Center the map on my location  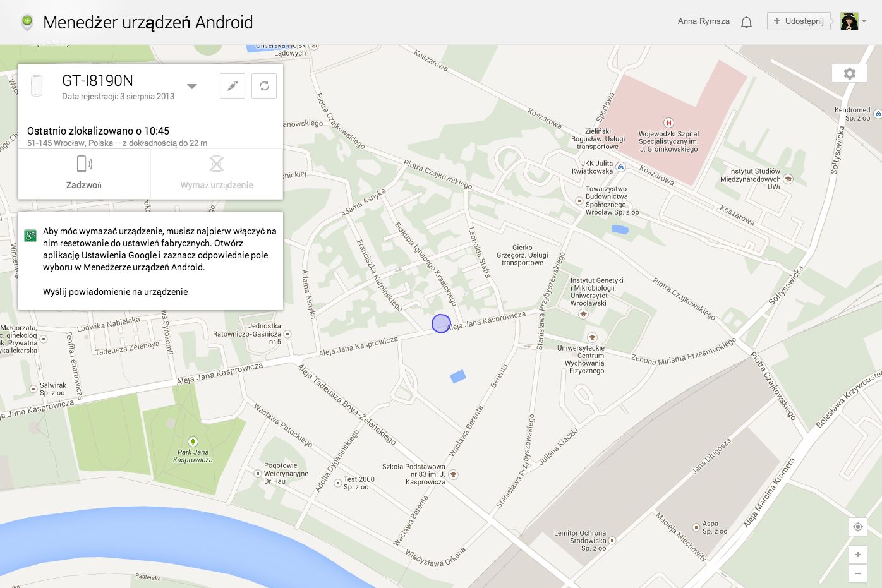coord(858,527)
